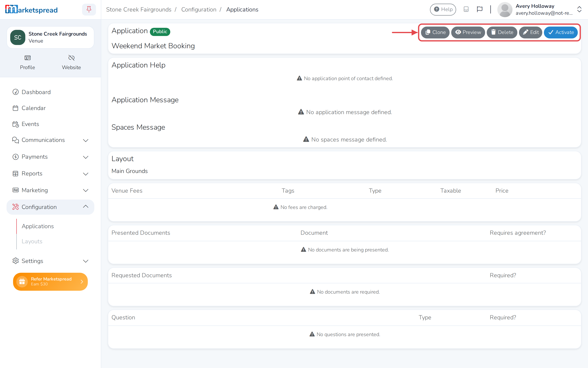Collapse the Configuration menu chevron
The width and height of the screenshot is (588, 368).
[86, 207]
